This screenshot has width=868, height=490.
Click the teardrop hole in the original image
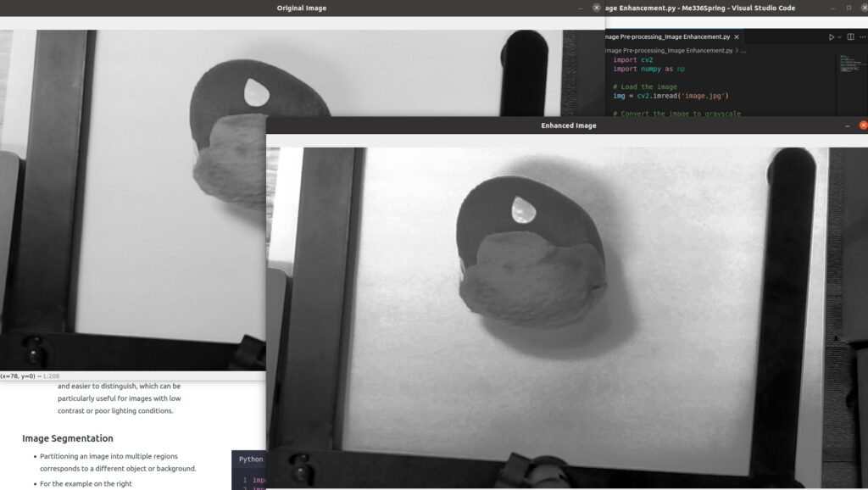[x=256, y=92]
